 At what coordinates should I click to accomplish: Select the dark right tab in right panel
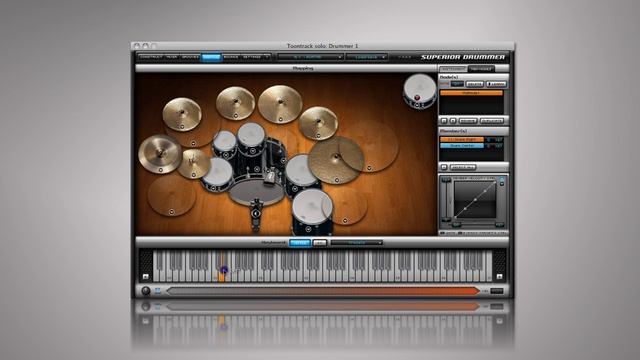point(481,69)
